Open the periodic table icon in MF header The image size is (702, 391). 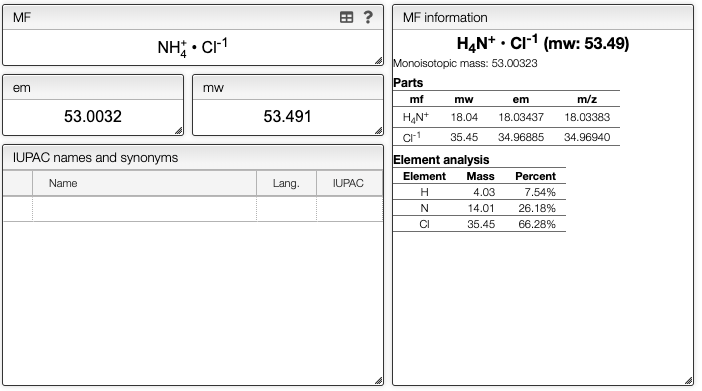(346, 17)
